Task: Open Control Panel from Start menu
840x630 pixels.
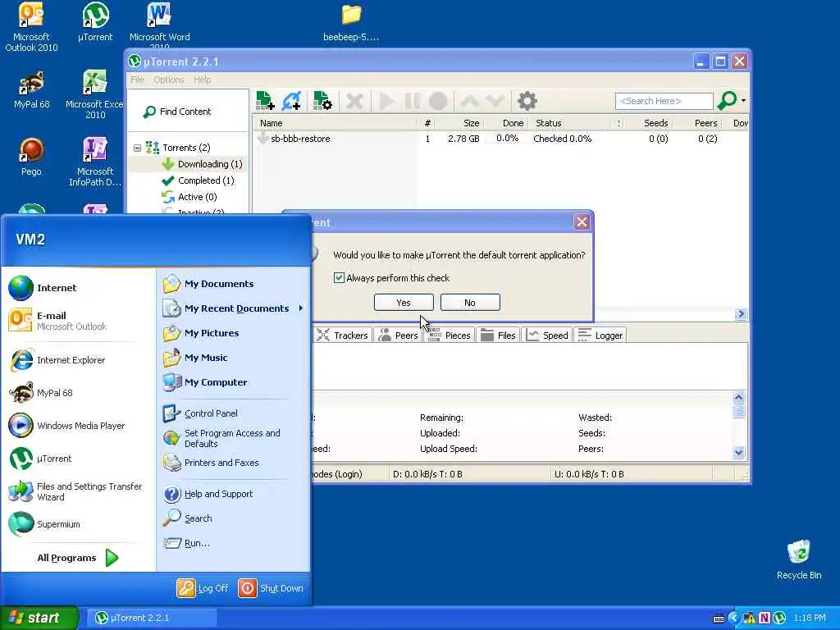Action: [x=234, y=413]
